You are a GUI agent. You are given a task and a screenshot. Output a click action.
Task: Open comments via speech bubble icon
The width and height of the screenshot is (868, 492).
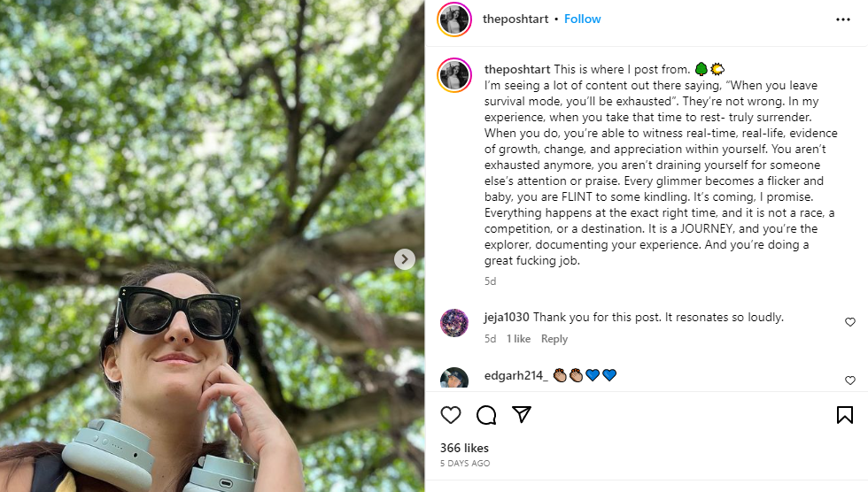point(486,415)
